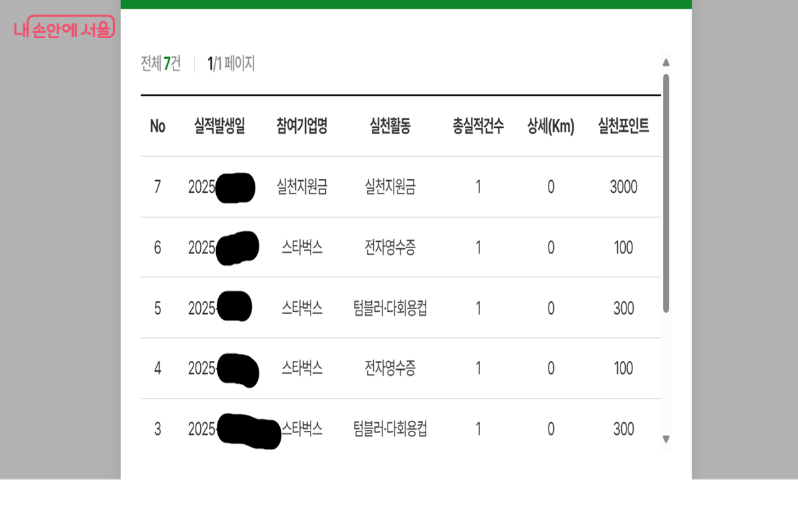Click the vertical scrollbar thumb of the table
This screenshot has width=798, height=532.
pyautogui.click(x=666, y=193)
